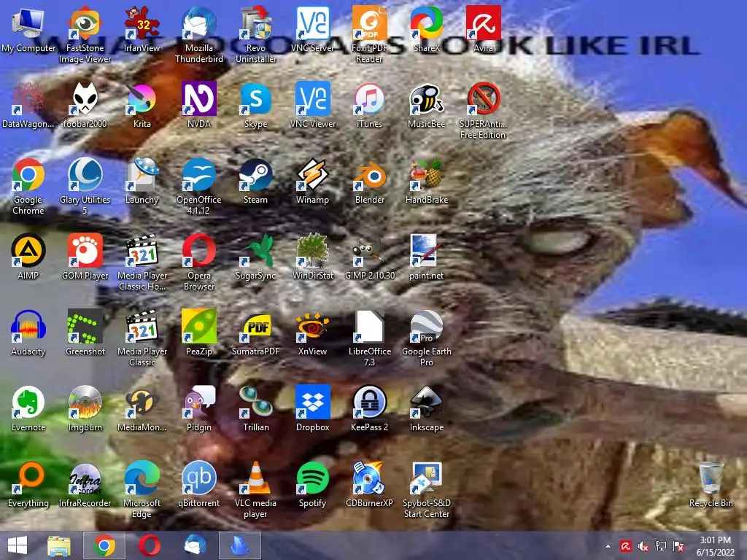Click the Evernote elephant icon
Screen dimensions: 747x560
(x=28, y=409)
